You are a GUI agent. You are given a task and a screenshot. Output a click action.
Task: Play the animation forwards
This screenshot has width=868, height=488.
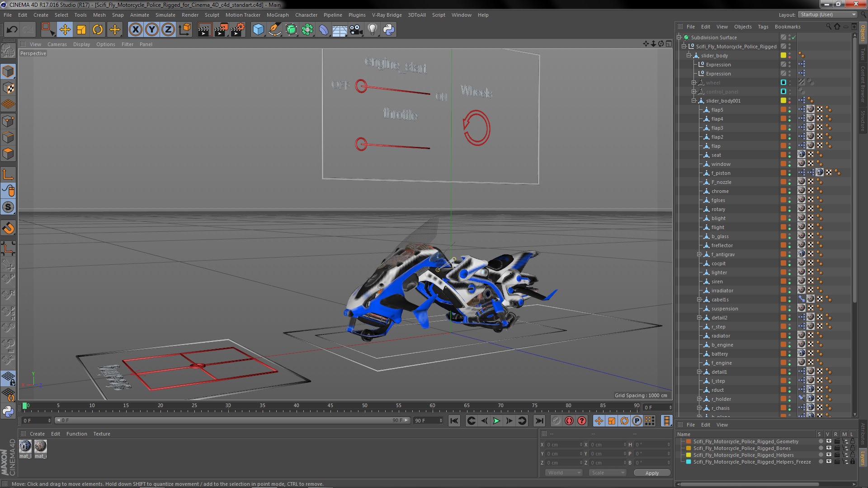point(496,421)
